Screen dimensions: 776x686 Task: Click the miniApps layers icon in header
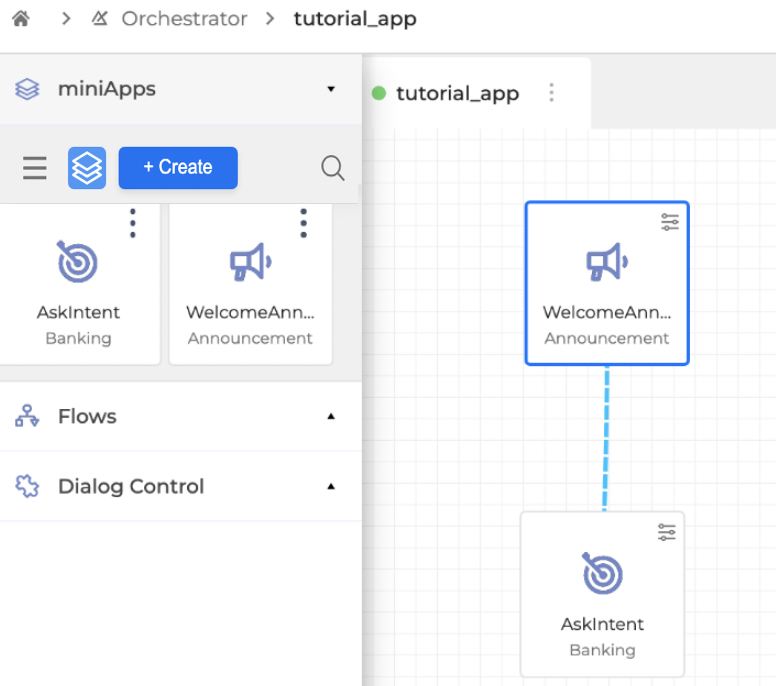27,89
